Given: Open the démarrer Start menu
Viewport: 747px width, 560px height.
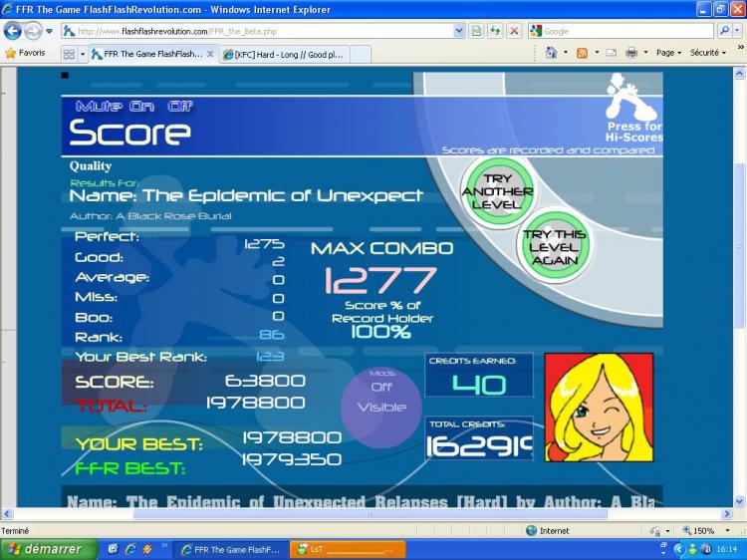Looking at the screenshot, I should click(48, 549).
